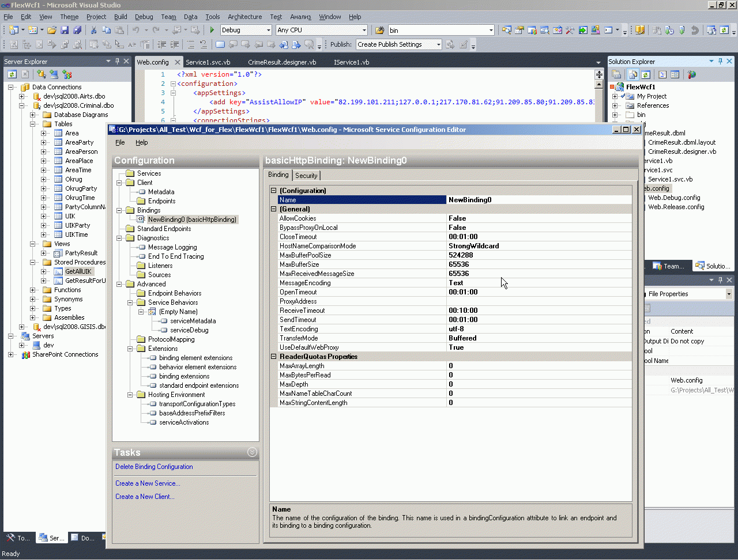
Task: Click the Find in Files icon
Action: coord(379,30)
